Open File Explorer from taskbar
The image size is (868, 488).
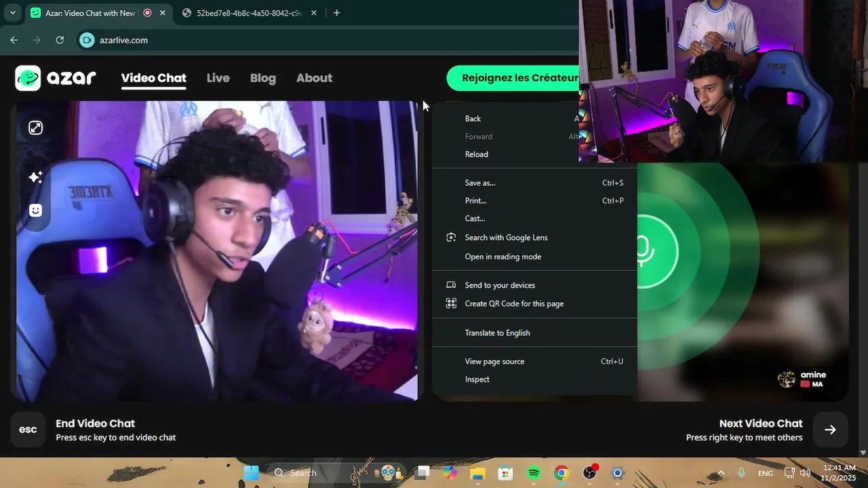pyautogui.click(x=478, y=473)
